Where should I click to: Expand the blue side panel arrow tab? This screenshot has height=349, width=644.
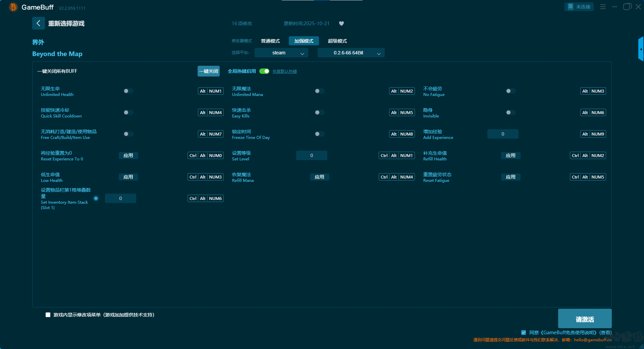point(641,49)
